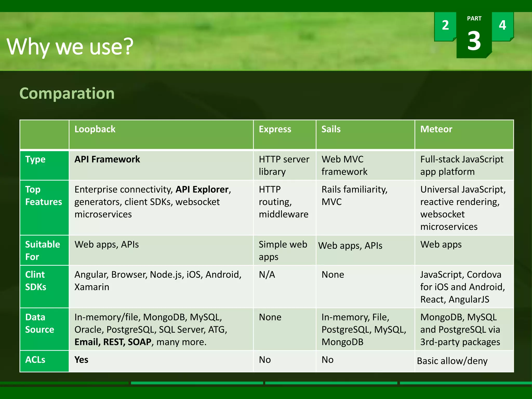The height and width of the screenshot is (399, 532).
Task: Select 'Full-stack JavaScript app platform' cell
Action: tap(464, 165)
